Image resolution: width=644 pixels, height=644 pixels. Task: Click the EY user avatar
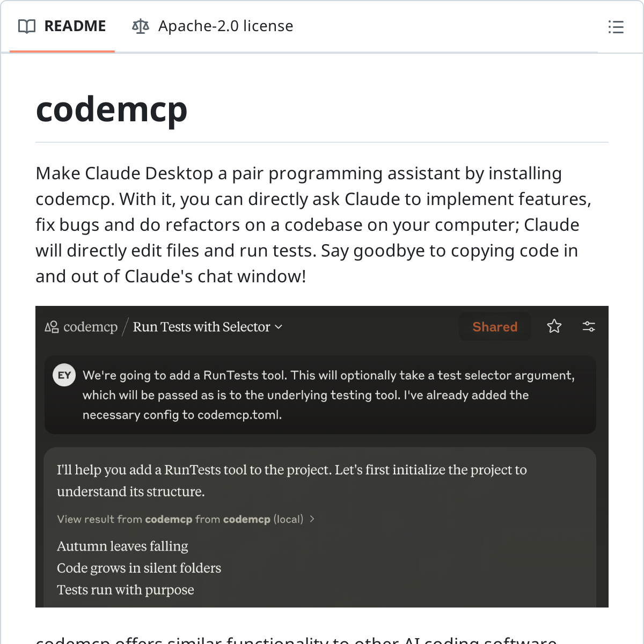pyautogui.click(x=64, y=375)
